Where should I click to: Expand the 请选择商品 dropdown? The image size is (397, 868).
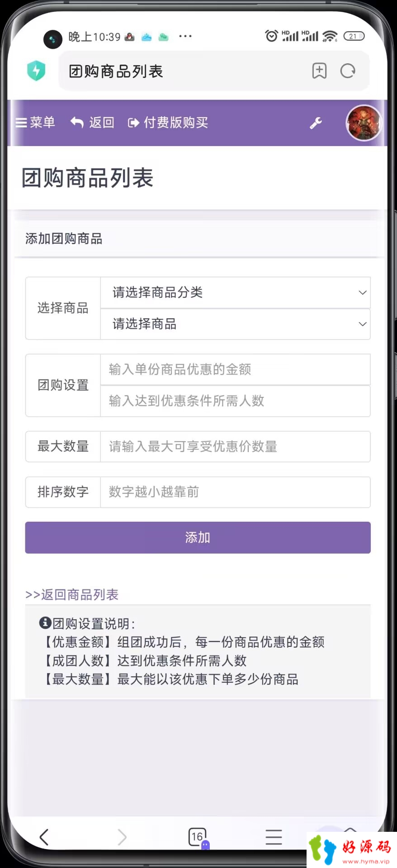click(235, 324)
